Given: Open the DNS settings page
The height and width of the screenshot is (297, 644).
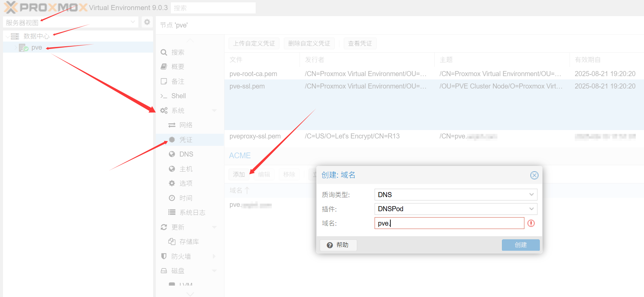Looking at the screenshot, I should (186, 154).
